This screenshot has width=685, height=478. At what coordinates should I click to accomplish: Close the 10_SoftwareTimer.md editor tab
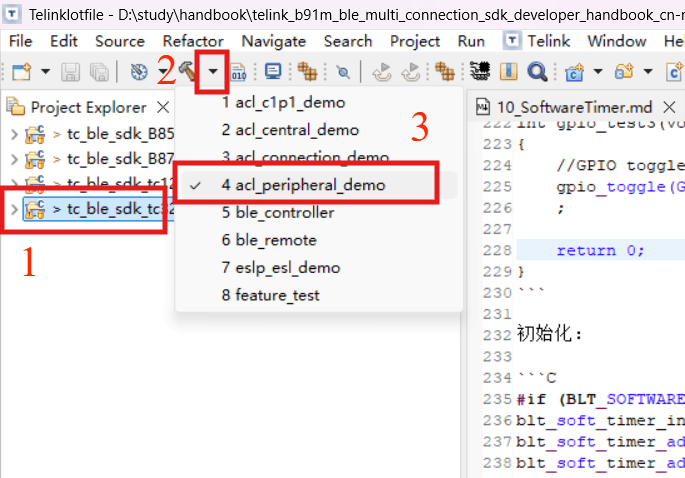coord(669,107)
